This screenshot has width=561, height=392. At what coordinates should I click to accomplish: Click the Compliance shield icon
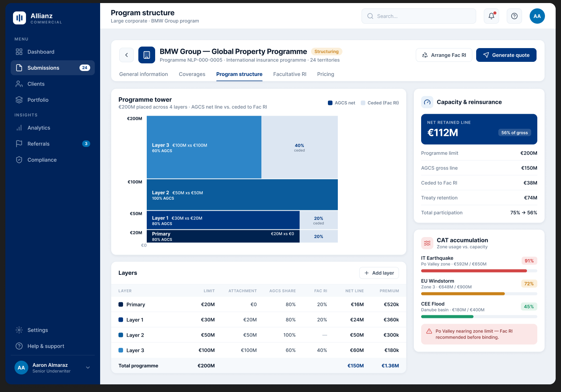(x=19, y=160)
